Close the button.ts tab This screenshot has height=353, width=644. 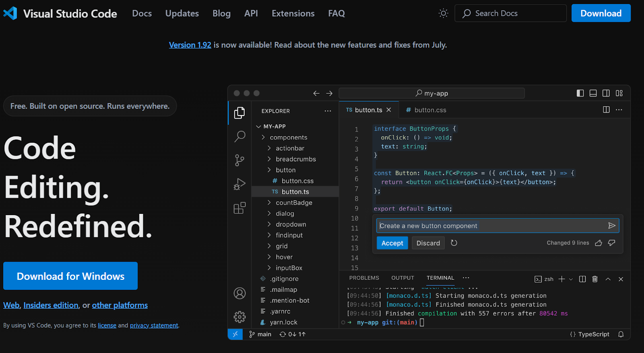coord(389,110)
